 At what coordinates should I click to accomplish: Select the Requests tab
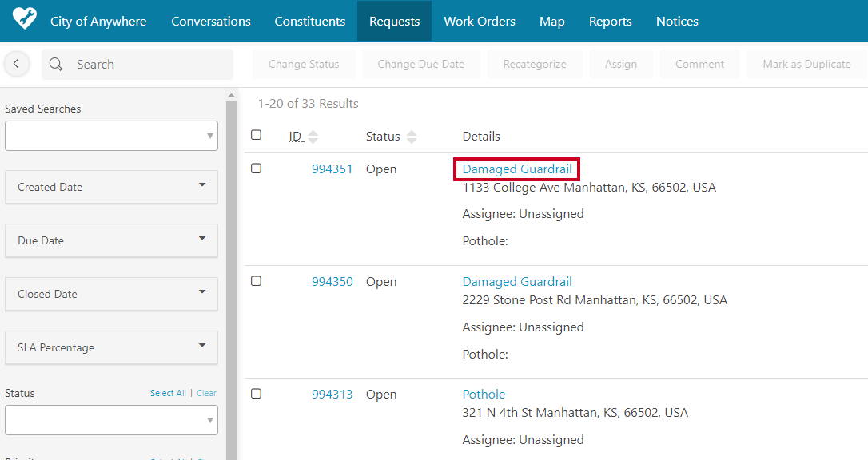(394, 21)
